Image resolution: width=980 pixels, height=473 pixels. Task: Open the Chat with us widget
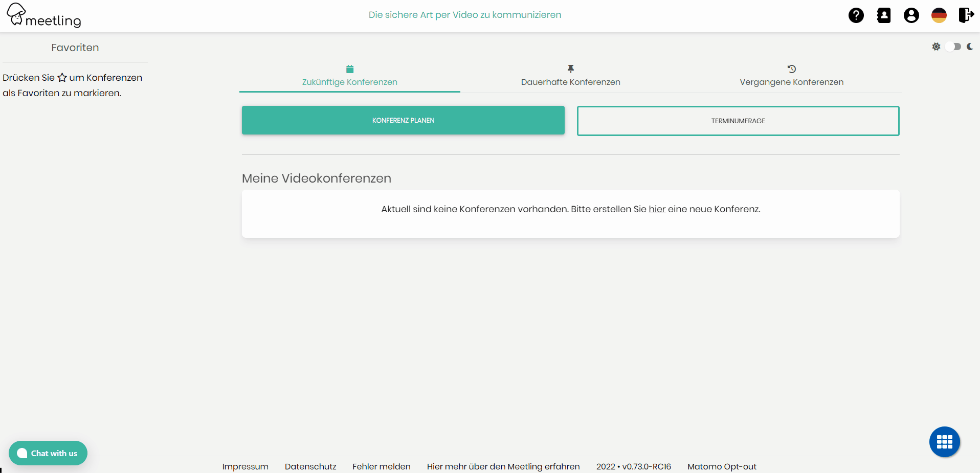48,453
